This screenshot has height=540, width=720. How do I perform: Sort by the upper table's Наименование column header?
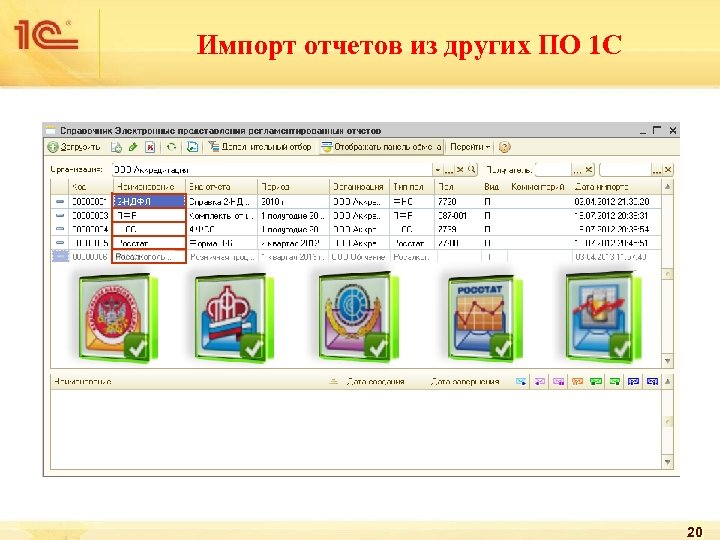[x=149, y=187]
